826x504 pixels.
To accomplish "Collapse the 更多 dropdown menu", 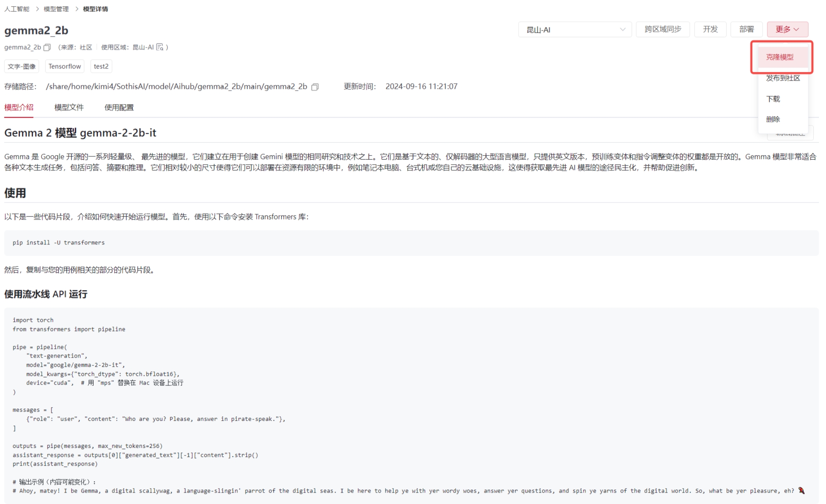I will (x=787, y=29).
